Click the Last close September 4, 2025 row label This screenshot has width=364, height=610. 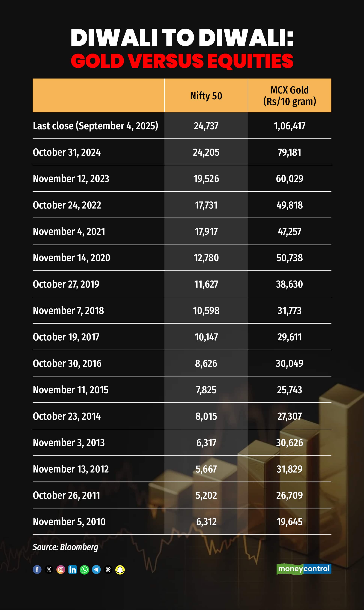click(95, 126)
